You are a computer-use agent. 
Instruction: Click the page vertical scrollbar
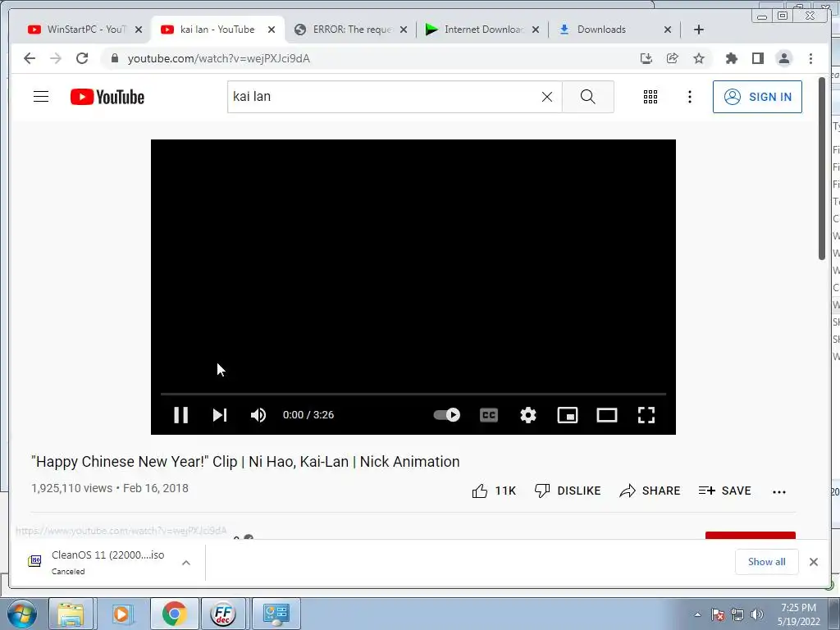[x=822, y=169]
